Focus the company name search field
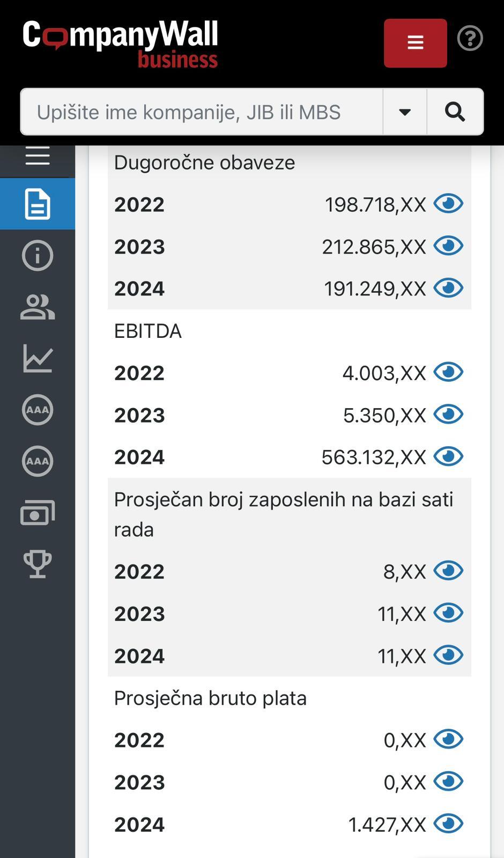 pos(201,112)
